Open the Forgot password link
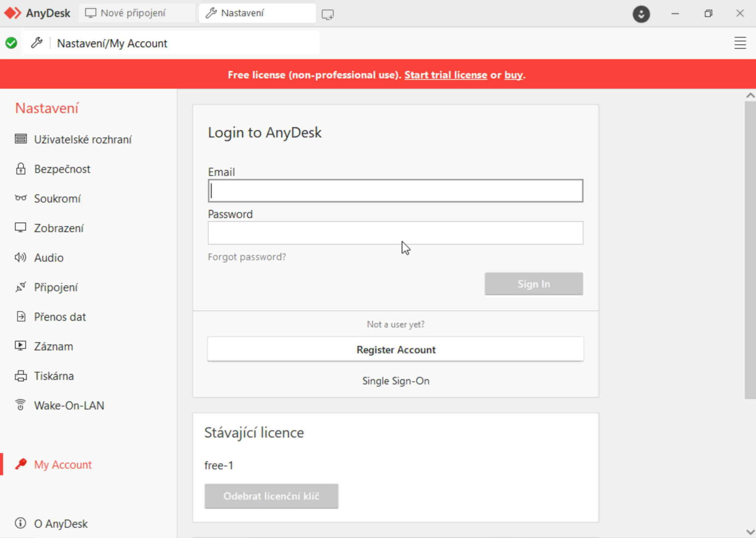 tap(247, 257)
